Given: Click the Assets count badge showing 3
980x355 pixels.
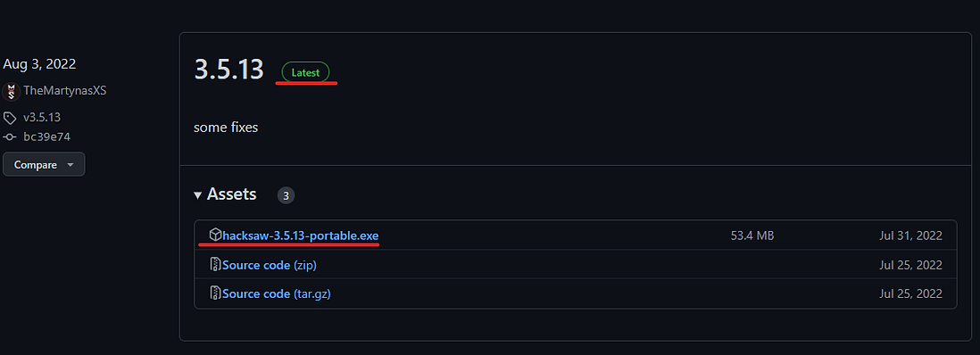Looking at the screenshot, I should click(286, 195).
